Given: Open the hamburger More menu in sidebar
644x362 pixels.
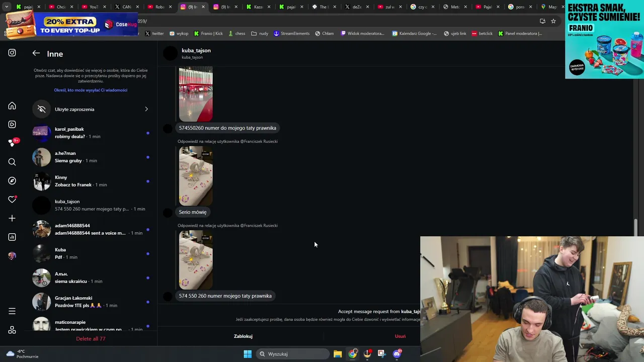Looking at the screenshot, I should pos(12,311).
